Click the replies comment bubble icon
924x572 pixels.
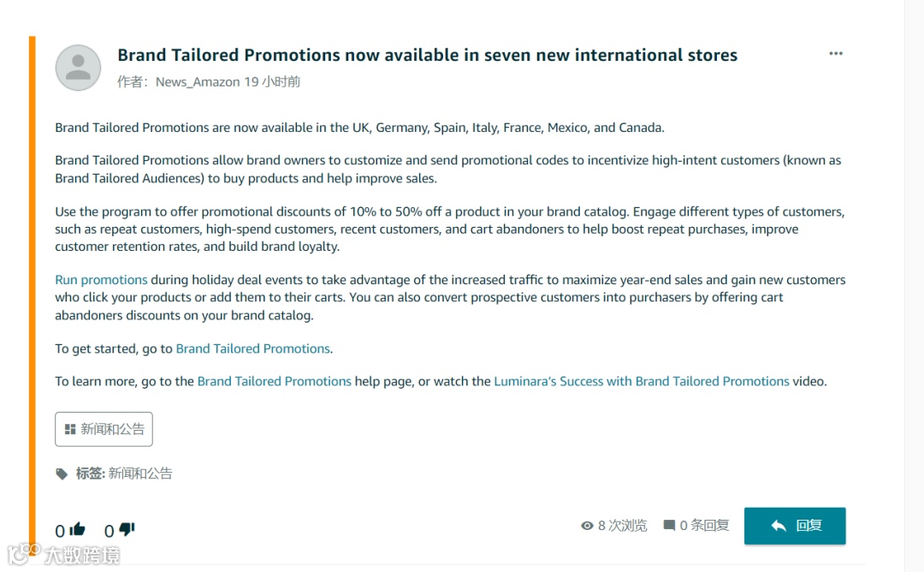pos(669,525)
